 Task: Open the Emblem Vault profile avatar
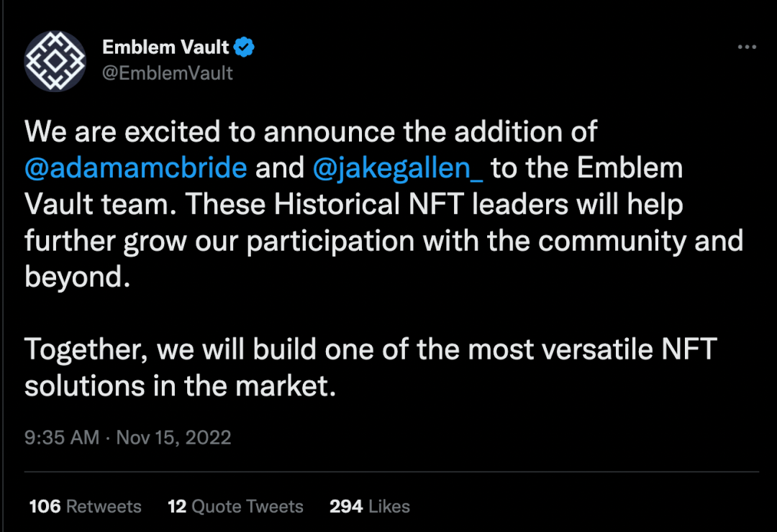(55, 61)
